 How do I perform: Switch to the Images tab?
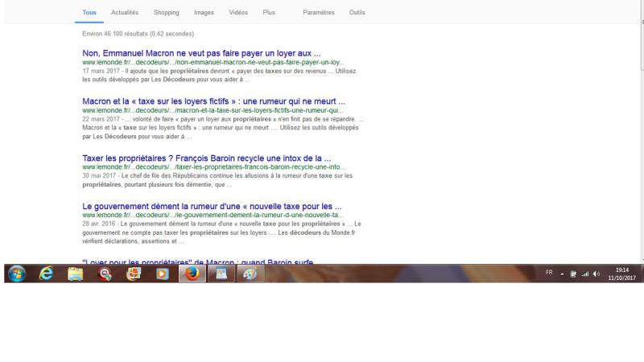[x=204, y=12]
